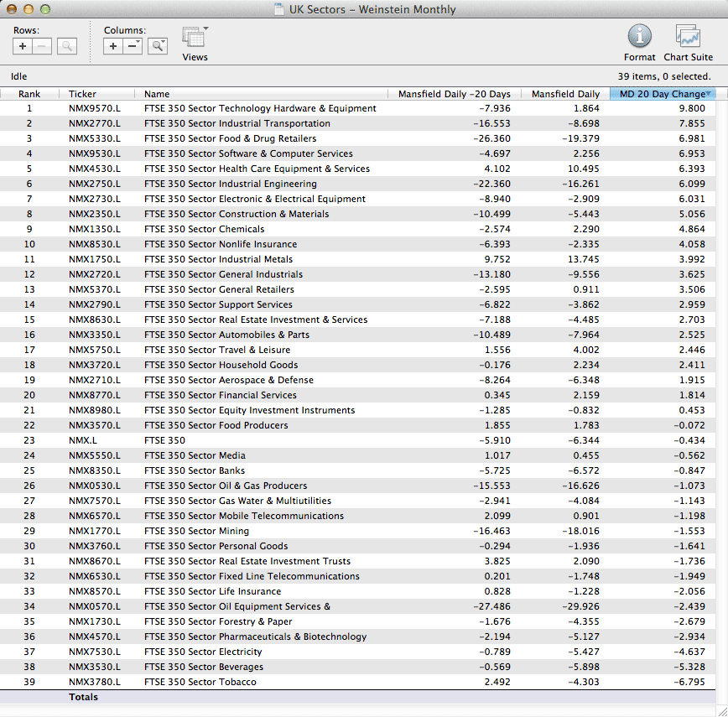
Task: Click the remove row minus button
Action: point(43,46)
